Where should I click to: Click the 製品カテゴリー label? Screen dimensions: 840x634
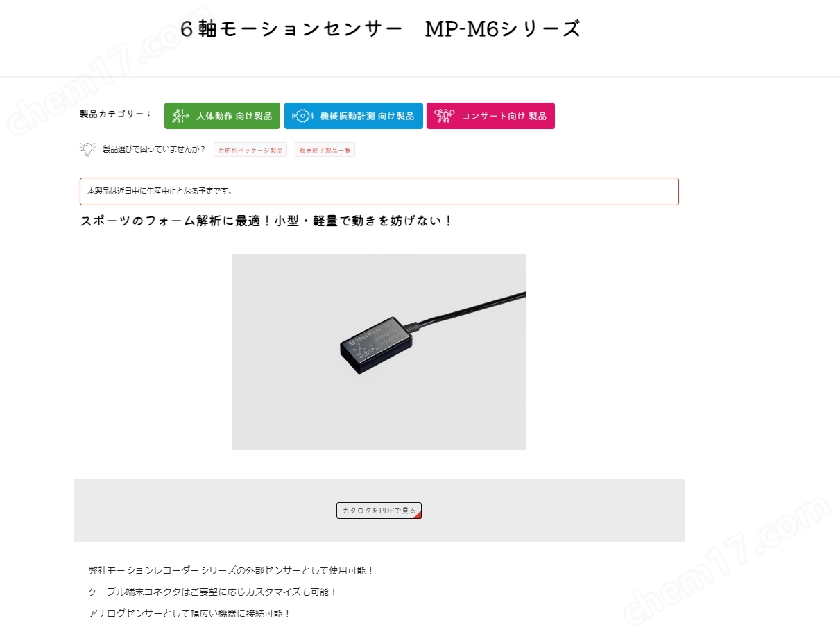(116, 114)
